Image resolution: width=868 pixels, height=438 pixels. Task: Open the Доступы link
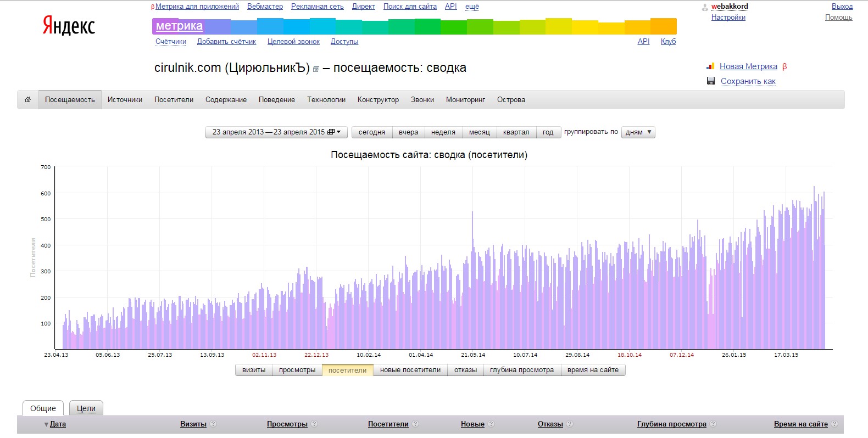pyautogui.click(x=344, y=42)
